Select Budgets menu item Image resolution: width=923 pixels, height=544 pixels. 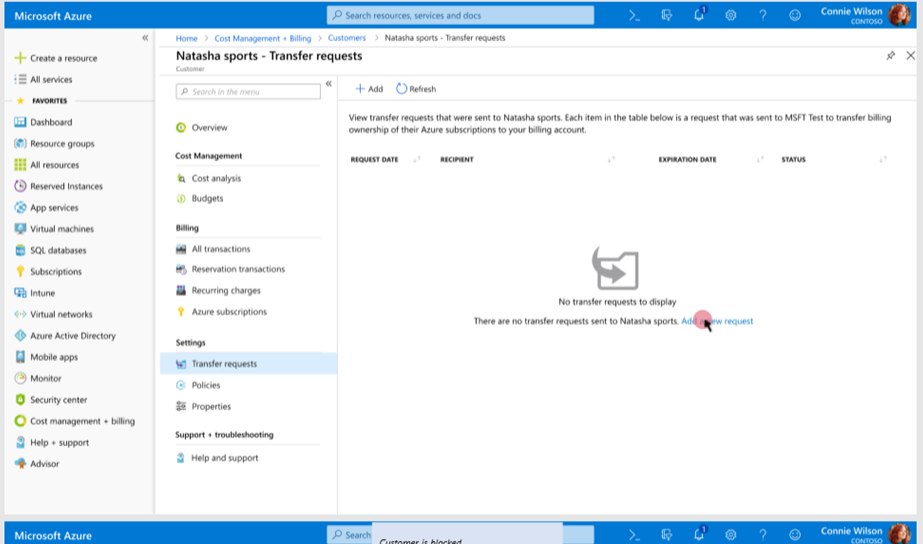tap(200, 198)
